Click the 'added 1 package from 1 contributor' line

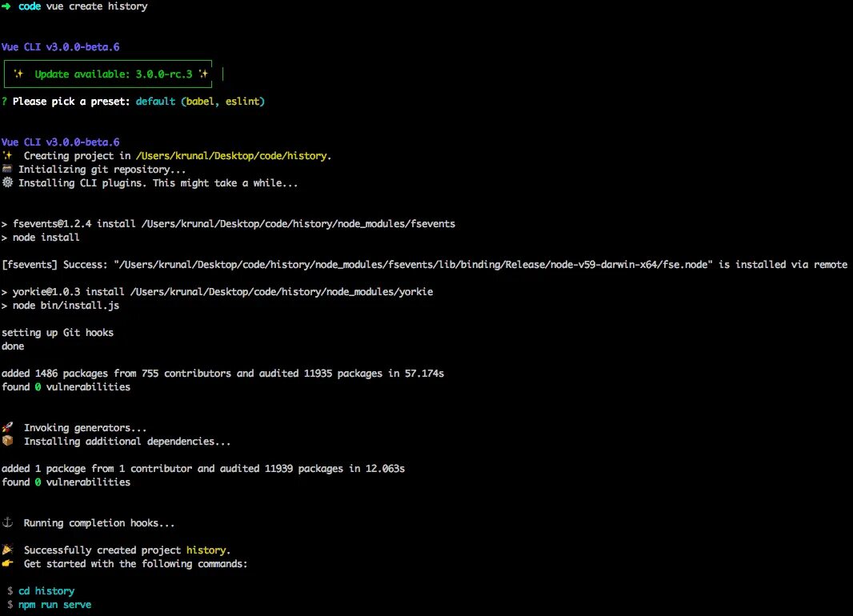(x=203, y=468)
